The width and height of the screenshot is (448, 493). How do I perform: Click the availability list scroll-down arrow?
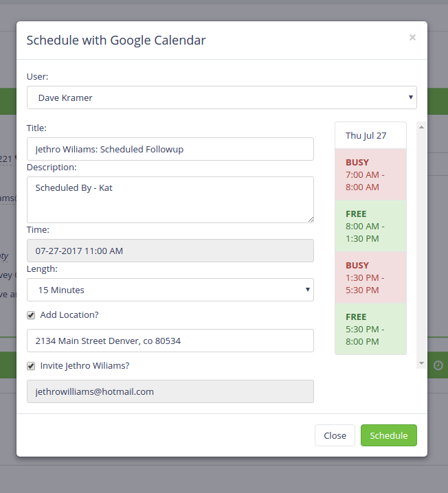coord(421,363)
